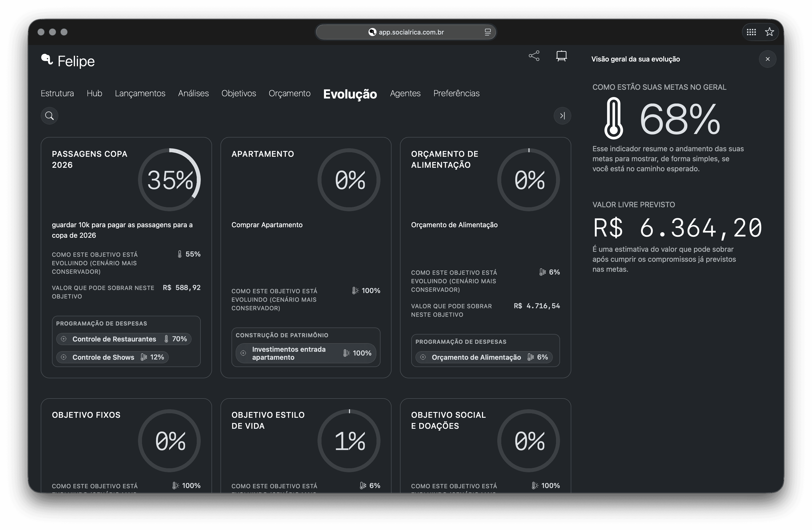Viewport: 812px width, 530px height.
Task: Expand Programação de Despesas on Passagens card
Action: (101, 323)
